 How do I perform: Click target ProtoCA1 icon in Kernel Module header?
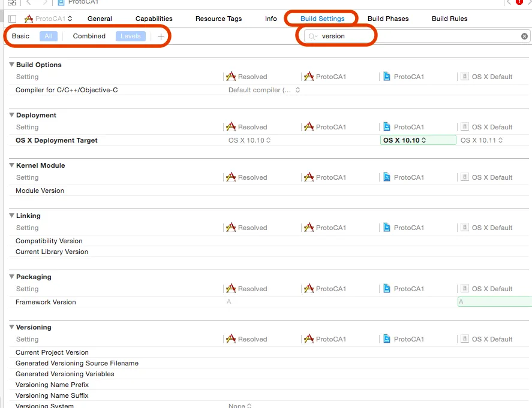click(309, 177)
